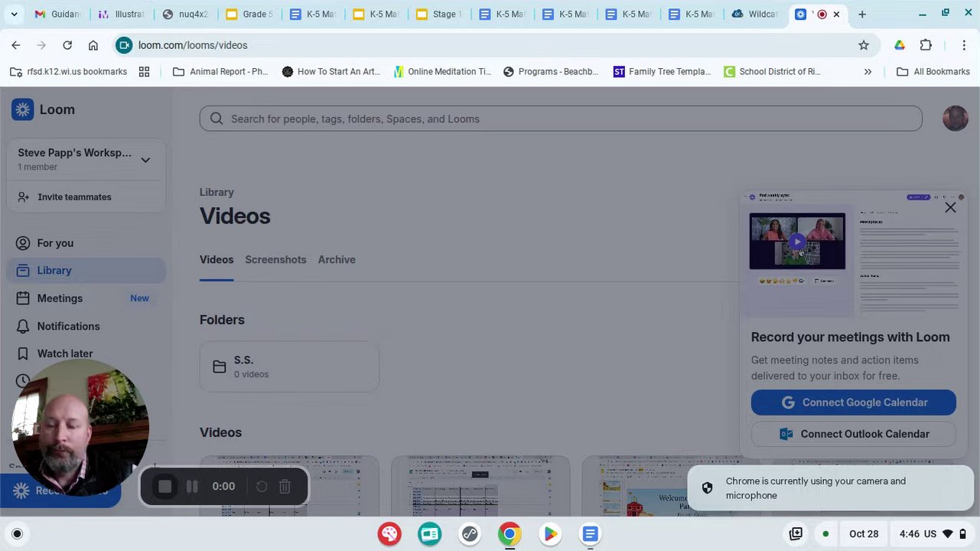
Task: Open a new browser tab
Action: click(x=862, y=15)
